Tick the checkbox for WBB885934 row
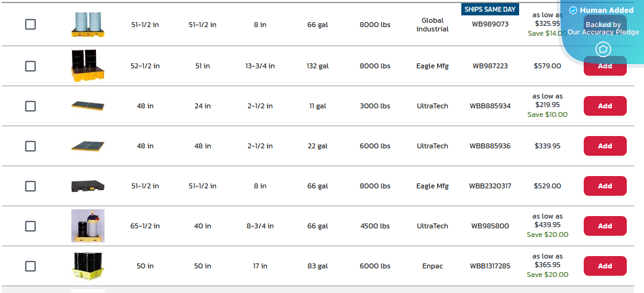 tap(30, 106)
